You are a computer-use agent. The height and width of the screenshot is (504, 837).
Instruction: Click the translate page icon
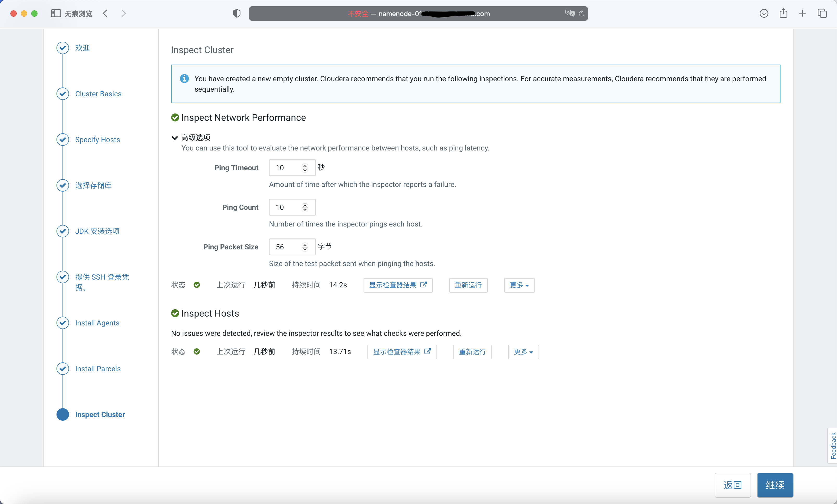570,13
